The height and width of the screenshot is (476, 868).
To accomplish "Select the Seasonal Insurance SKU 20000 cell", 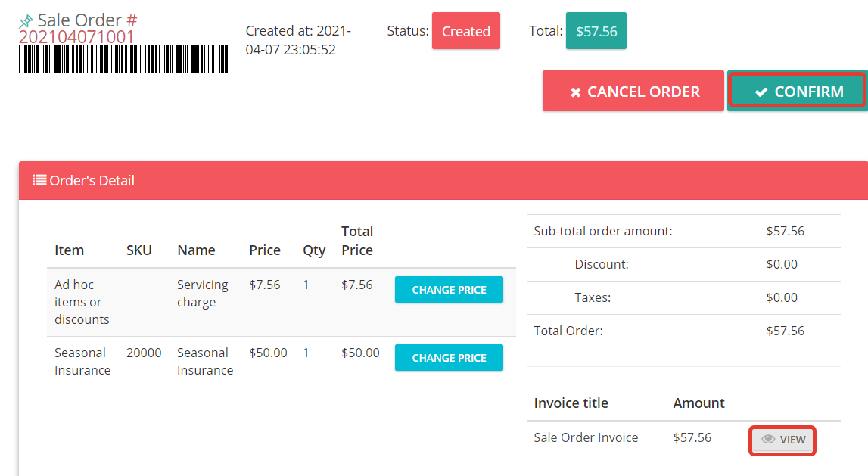I will click(144, 353).
